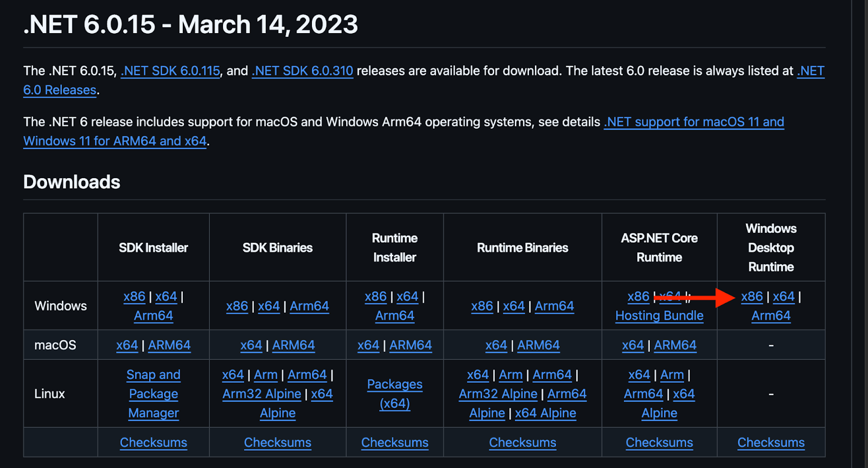Click Linux ASP.NET Core Runtime x64 link
868x468 pixels.
coord(639,375)
